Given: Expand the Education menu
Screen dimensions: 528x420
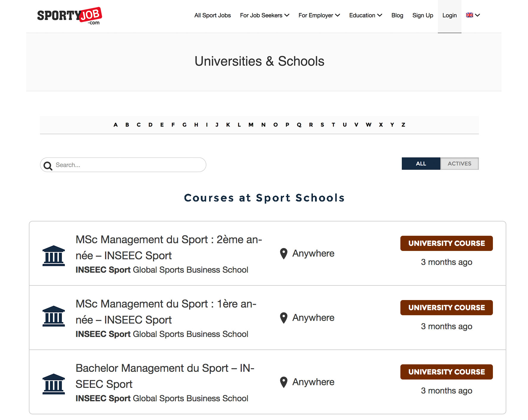Looking at the screenshot, I should pos(366,15).
